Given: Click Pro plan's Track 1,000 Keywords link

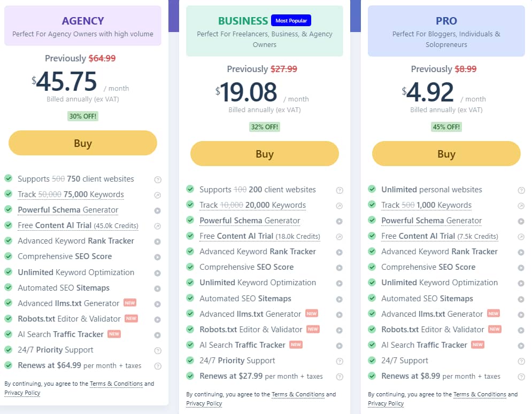Looking at the screenshot, I should click(426, 205).
